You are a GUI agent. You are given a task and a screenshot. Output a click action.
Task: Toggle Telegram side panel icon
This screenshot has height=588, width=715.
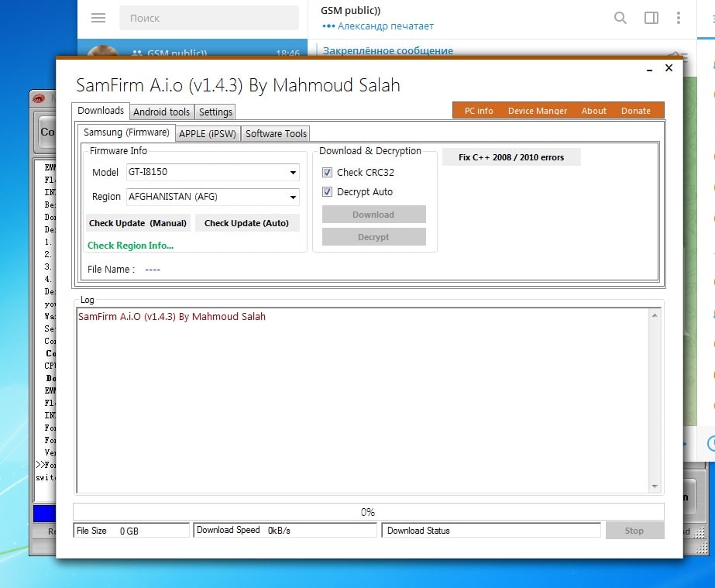(651, 18)
